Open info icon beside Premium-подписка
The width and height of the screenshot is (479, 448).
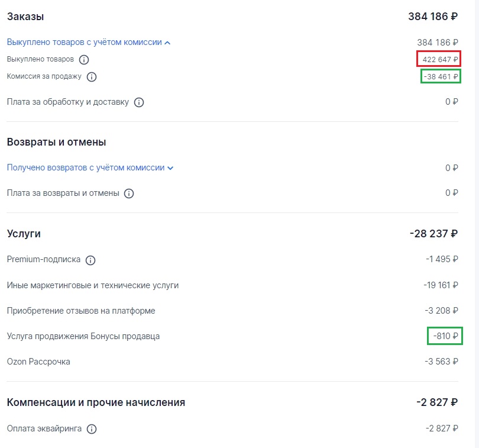pyautogui.click(x=90, y=260)
